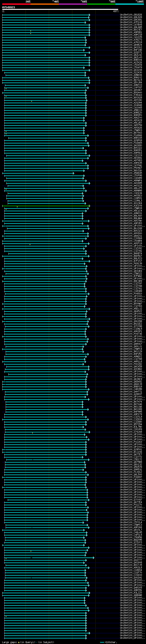Choose hit UniRef100_B9H1Y2
This screenshot has height=644, width=146.
click(131, 77)
